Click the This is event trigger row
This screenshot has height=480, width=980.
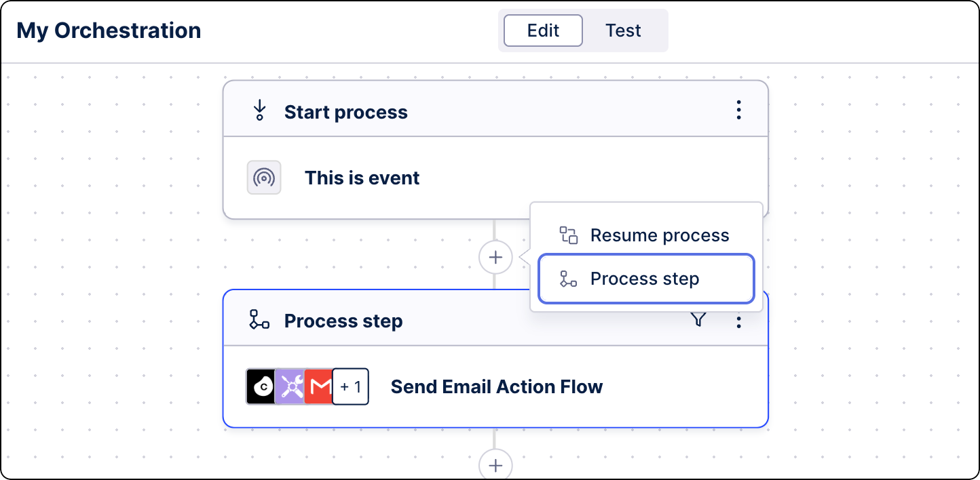click(x=362, y=178)
